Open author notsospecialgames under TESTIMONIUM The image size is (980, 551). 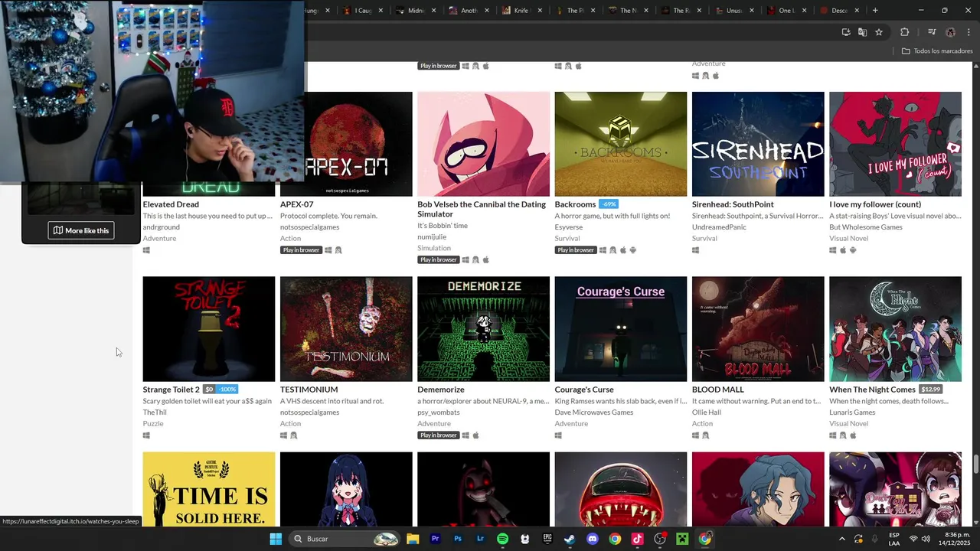coord(309,412)
